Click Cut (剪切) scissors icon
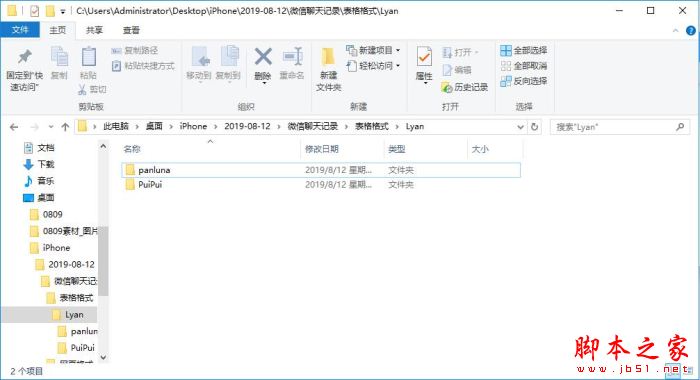The image size is (700, 380). [82, 89]
